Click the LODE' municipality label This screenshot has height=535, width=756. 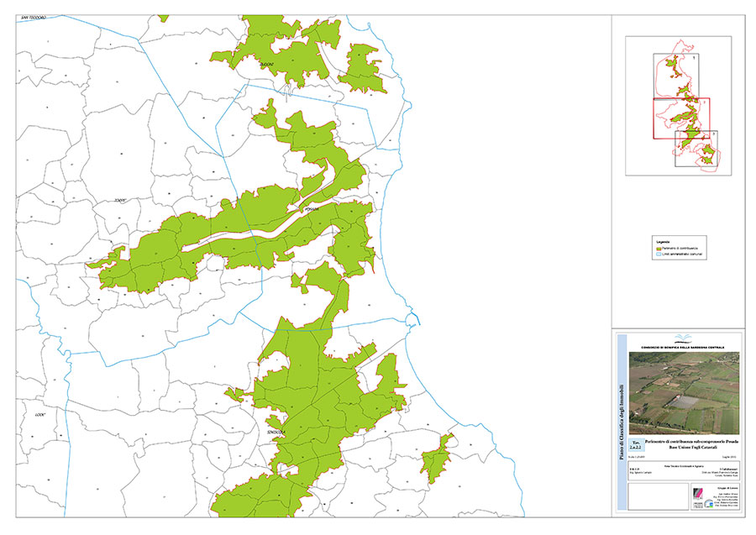point(40,415)
